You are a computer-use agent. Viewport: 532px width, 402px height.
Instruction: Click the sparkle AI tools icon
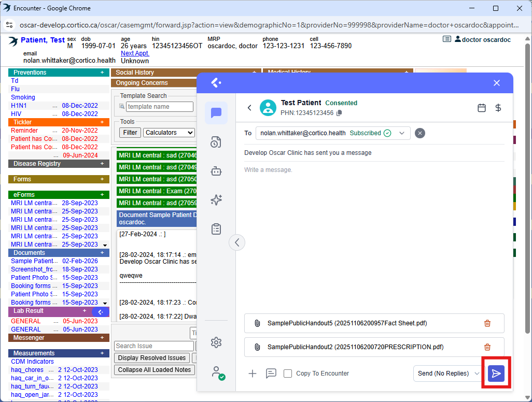[216, 200]
